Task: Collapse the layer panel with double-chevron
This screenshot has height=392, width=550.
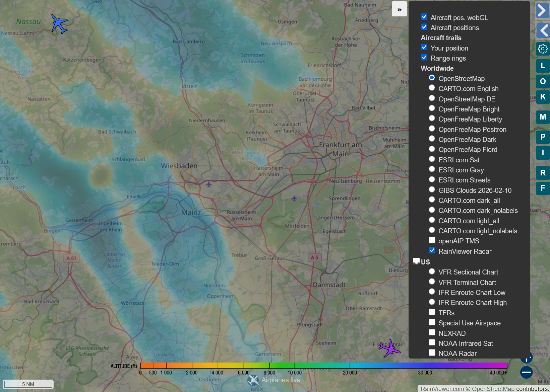Action: [399, 9]
